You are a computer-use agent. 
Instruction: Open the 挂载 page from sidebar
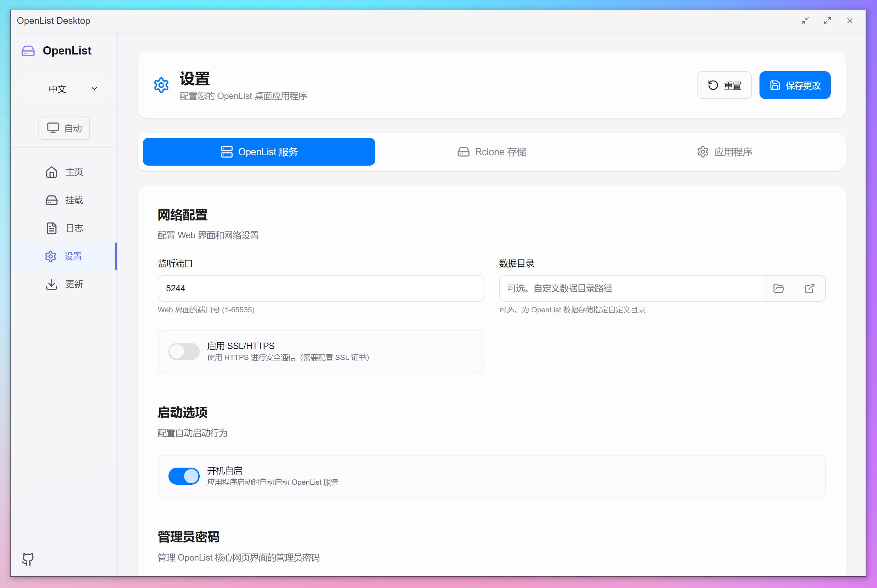[x=64, y=200]
